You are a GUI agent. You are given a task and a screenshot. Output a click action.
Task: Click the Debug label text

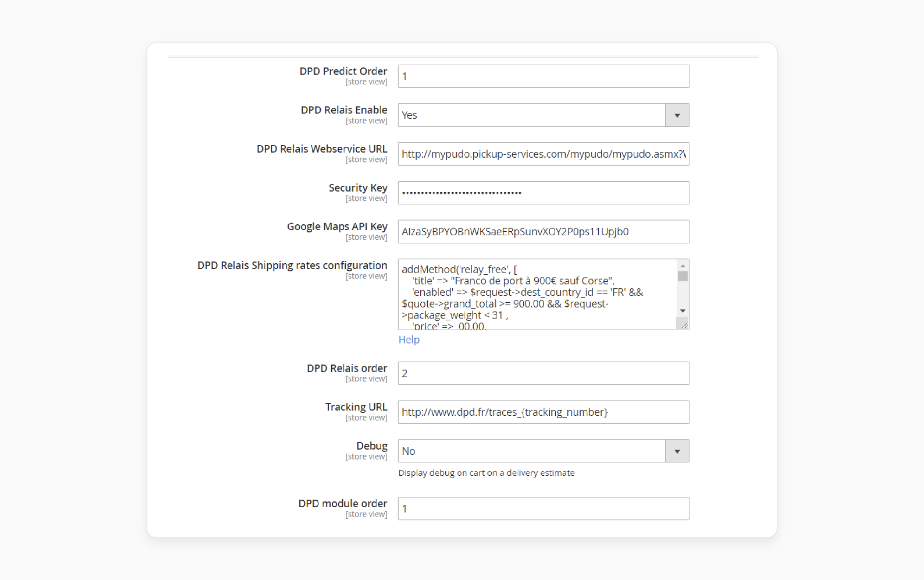[372, 446]
